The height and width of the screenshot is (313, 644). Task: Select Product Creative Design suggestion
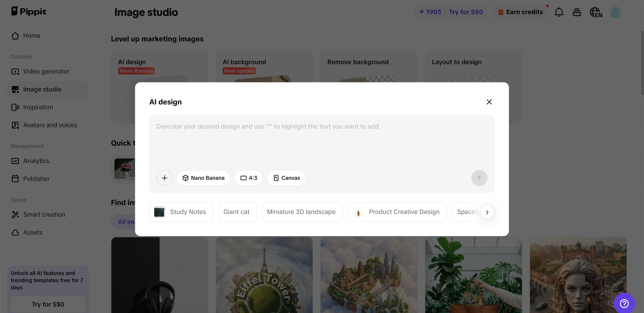point(397,212)
